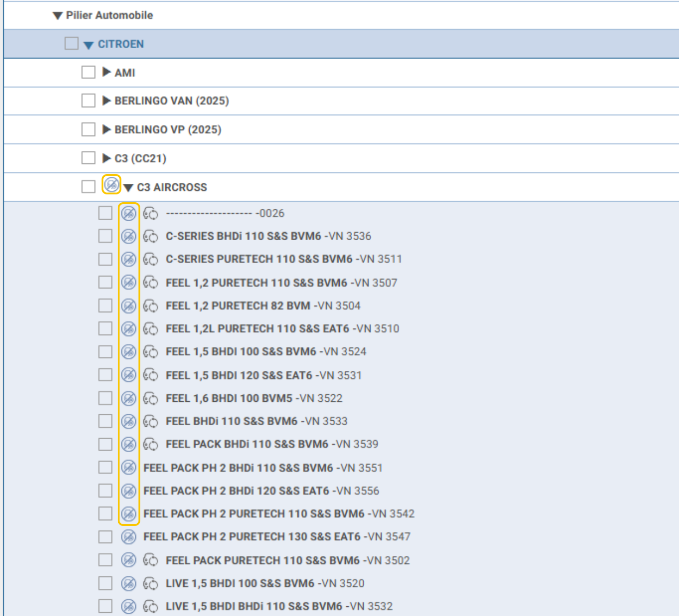679x616 pixels.
Task: Click the text FEEL PACK PURETECH 110 S&S BVM6 -VN 3502
Action: pyautogui.click(x=288, y=560)
